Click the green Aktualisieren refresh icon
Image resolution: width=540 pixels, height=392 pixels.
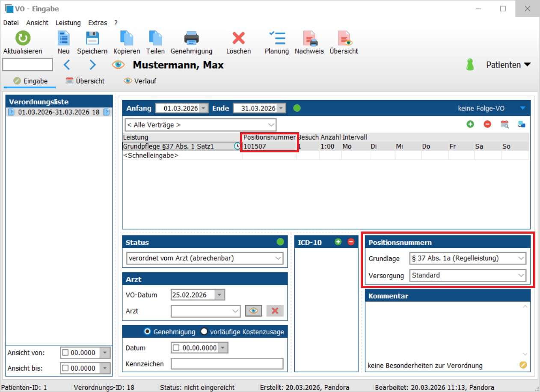coord(23,39)
